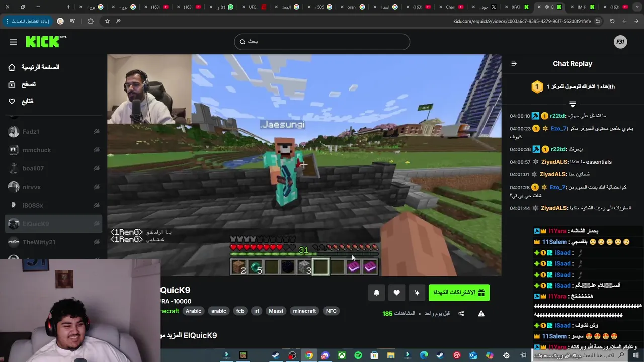This screenshot has width=644, height=362.
Task: Click the Chrome relaunch to update button
Action: 27,21
